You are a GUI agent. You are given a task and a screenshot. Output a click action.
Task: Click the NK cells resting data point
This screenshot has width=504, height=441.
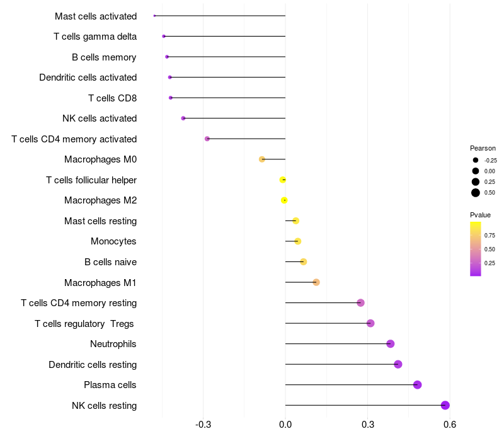coord(445,405)
